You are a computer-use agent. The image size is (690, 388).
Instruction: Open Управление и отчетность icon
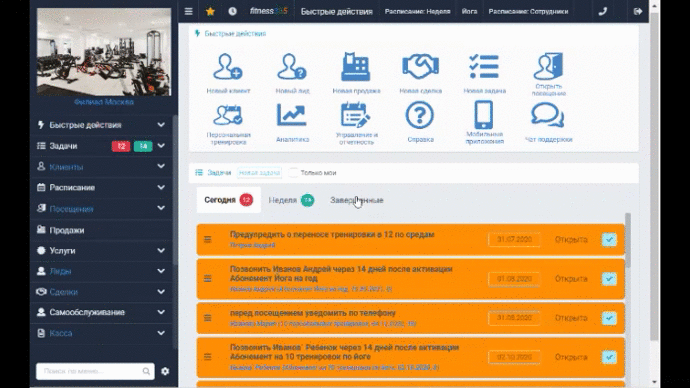click(356, 115)
